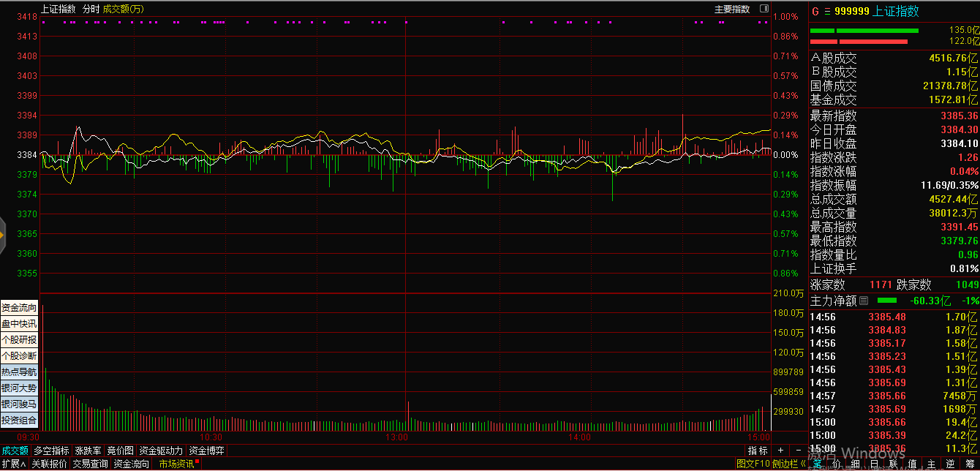Click the minus zoom button near 指标

[x=797, y=451]
